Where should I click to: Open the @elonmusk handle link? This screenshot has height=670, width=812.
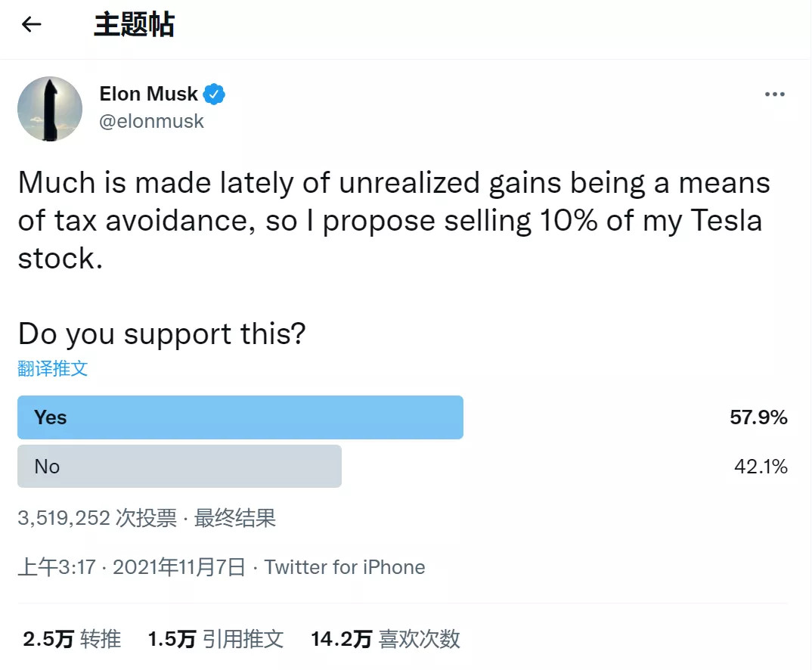[x=151, y=121]
